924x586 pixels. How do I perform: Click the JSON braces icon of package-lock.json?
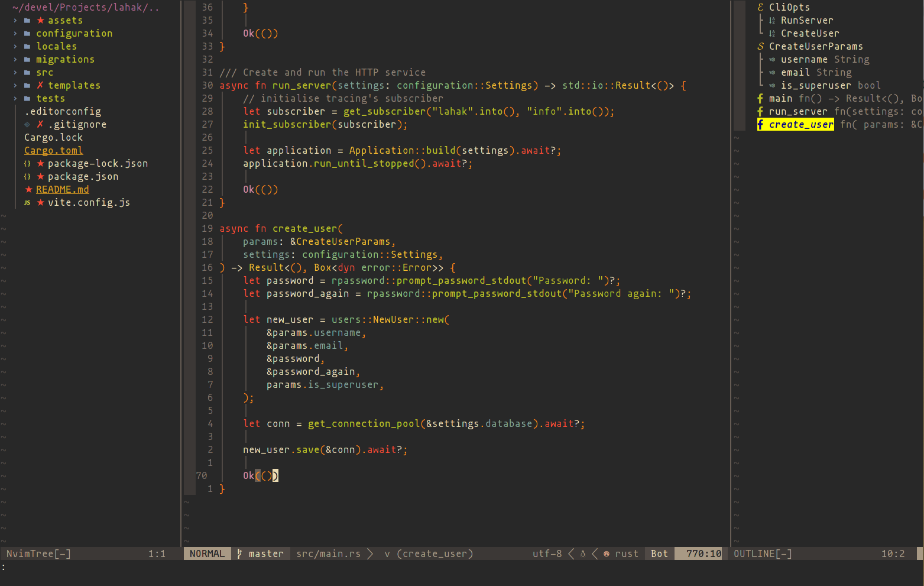coord(27,164)
